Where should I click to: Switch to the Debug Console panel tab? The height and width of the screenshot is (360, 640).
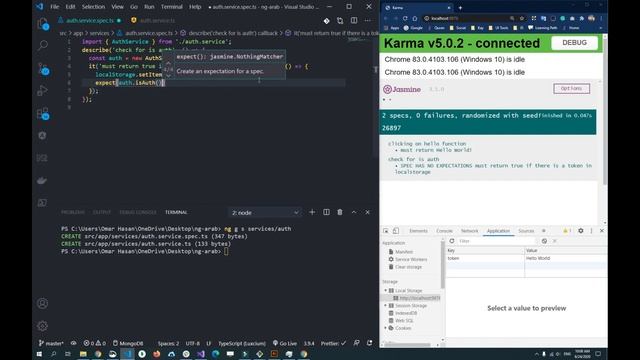tap(138, 212)
